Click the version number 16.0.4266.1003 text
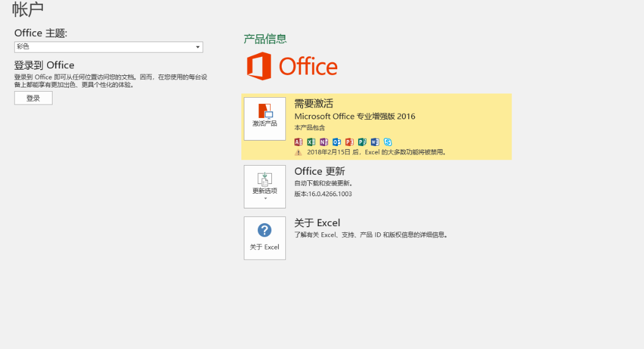644x349 pixels. [323, 194]
